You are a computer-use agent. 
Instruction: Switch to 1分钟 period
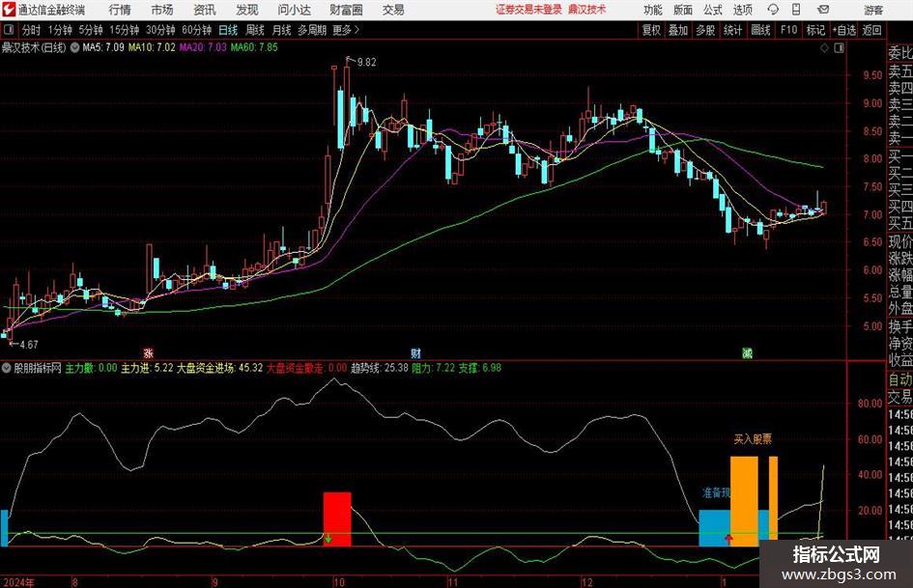pyautogui.click(x=59, y=30)
